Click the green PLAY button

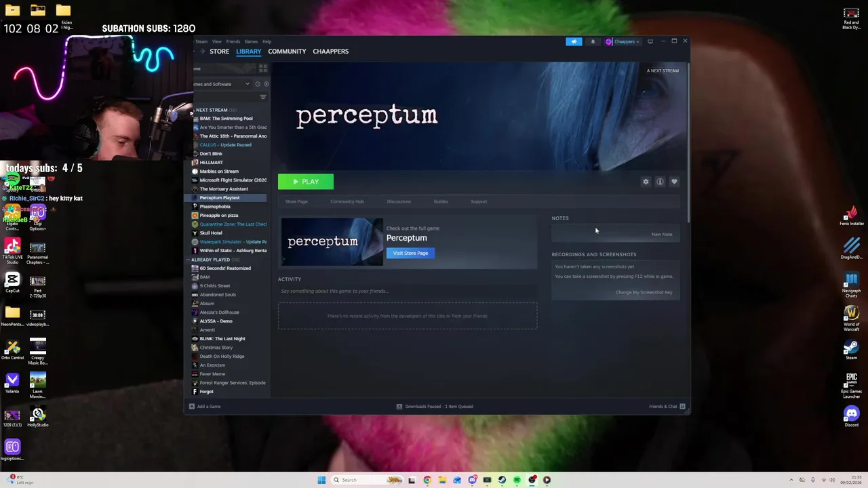click(306, 182)
